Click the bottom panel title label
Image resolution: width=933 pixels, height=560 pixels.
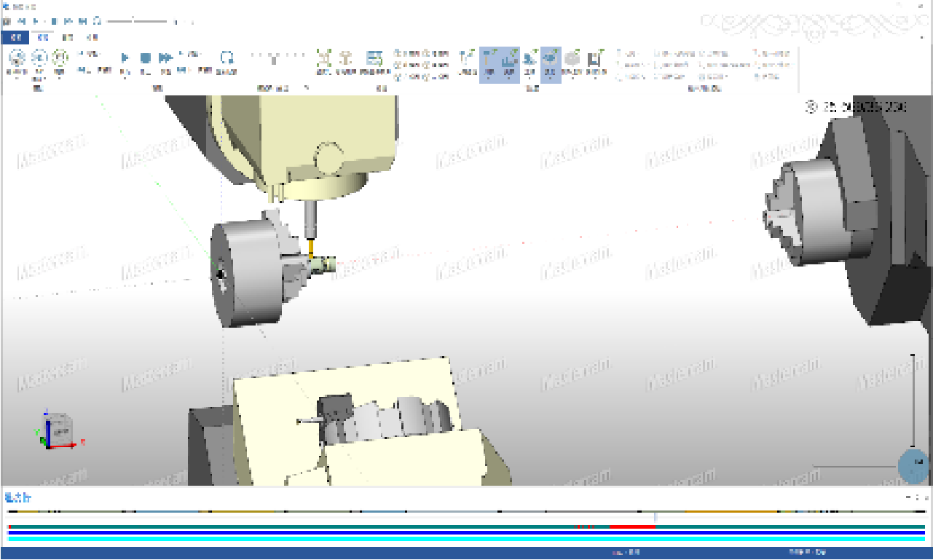click(17, 498)
